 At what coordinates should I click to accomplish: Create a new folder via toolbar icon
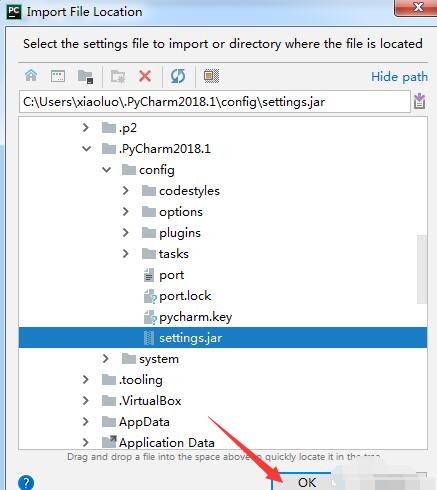pyautogui.click(x=118, y=76)
